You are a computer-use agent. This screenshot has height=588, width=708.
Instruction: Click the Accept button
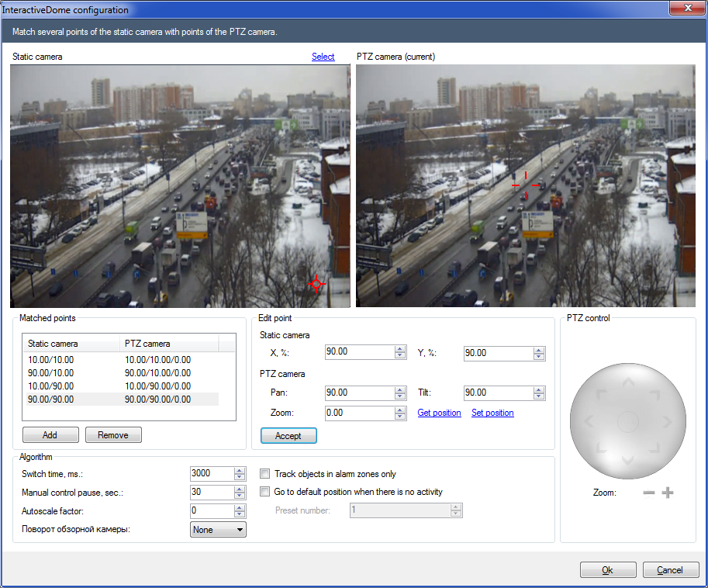tap(288, 436)
